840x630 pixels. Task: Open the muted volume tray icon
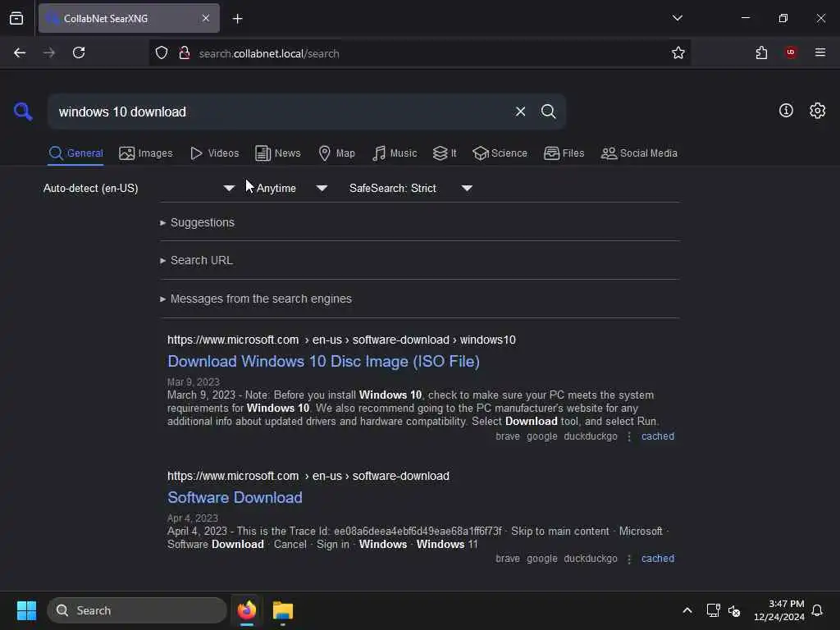tap(734, 610)
